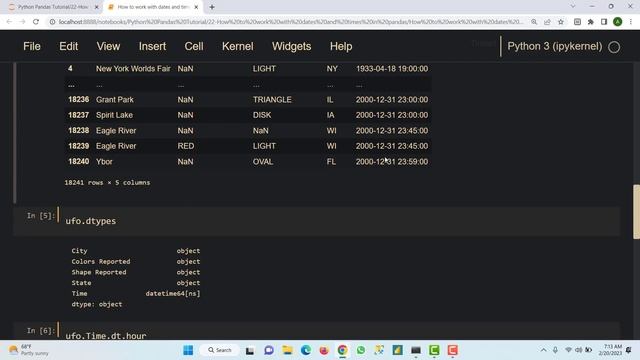Open the Jupyter Insert menu
The height and width of the screenshot is (360, 640).
click(x=152, y=46)
